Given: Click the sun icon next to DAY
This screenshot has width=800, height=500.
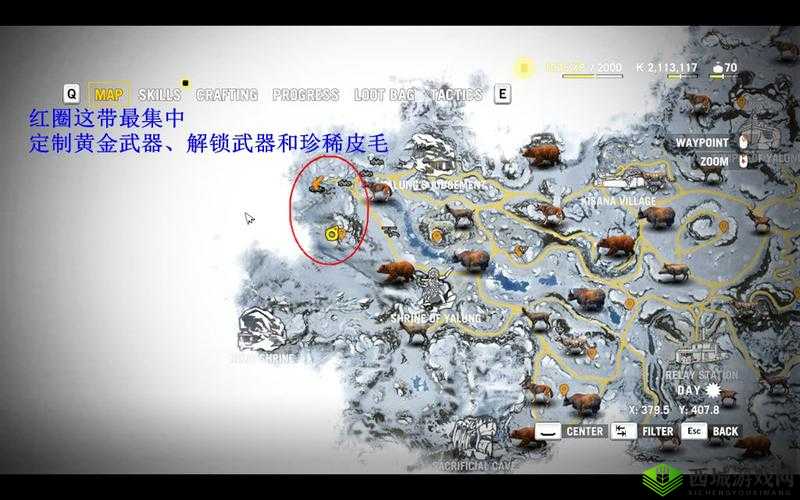Looking at the screenshot, I should click(713, 391).
